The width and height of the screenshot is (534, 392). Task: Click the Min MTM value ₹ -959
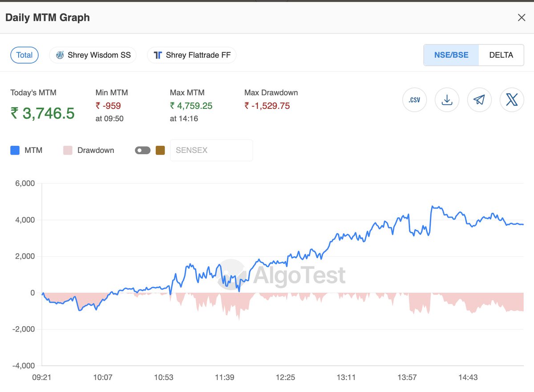click(x=108, y=106)
